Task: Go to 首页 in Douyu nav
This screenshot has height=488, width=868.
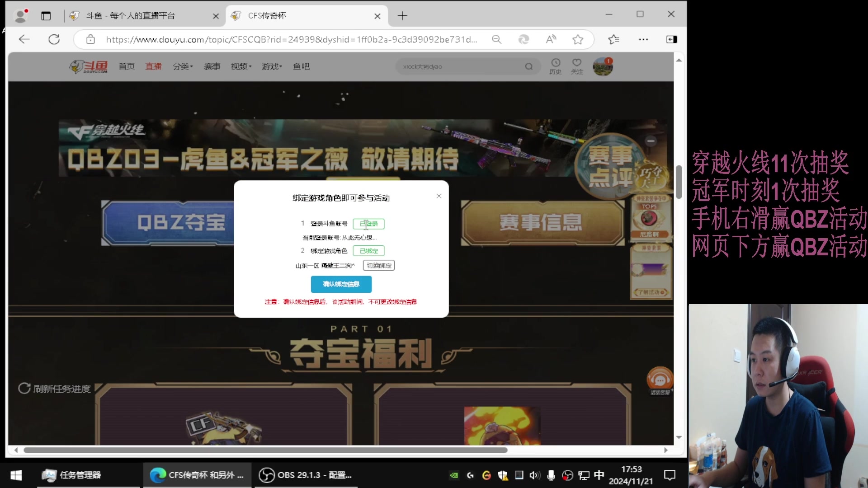Action: (127, 66)
